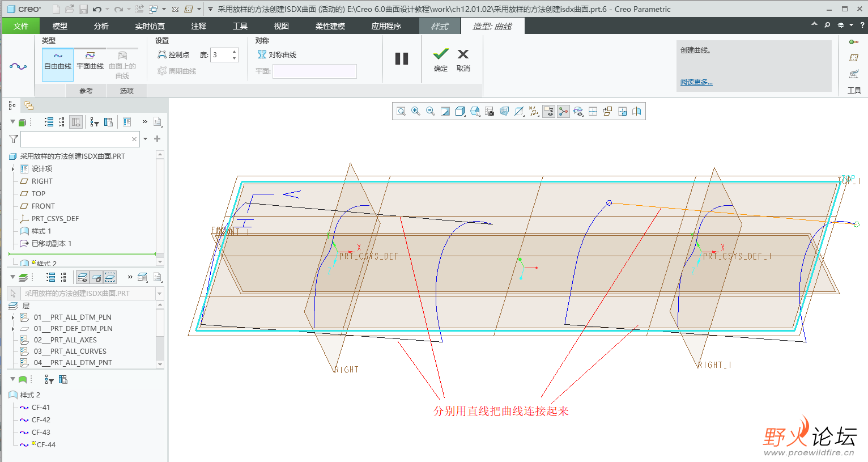The image size is (868, 462).
Task: Click the Folder browser tab icon
Action: click(x=28, y=105)
